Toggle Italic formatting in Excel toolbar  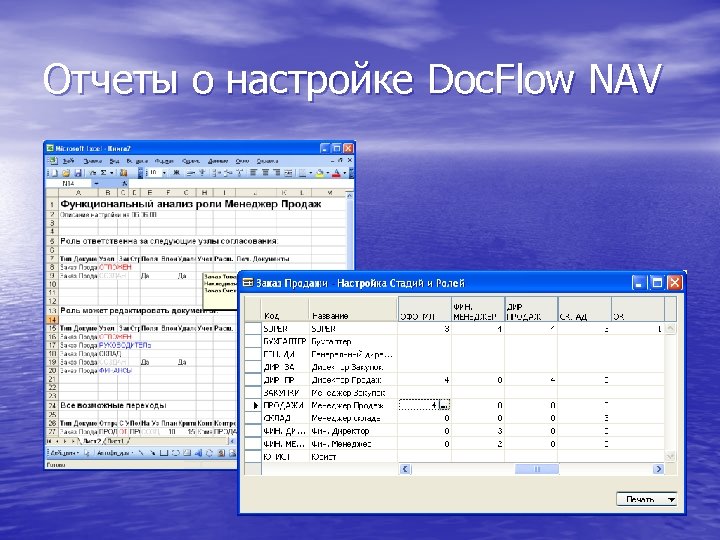[x=190, y=173]
